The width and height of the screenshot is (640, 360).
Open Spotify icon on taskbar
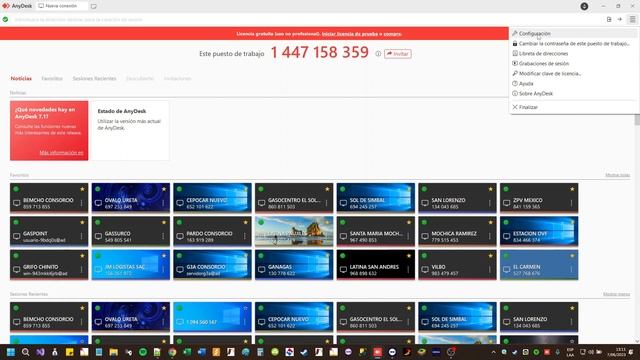143,352
